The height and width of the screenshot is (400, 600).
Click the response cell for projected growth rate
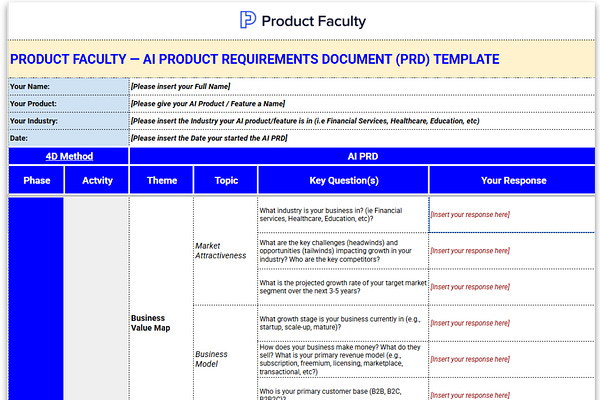click(x=512, y=287)
